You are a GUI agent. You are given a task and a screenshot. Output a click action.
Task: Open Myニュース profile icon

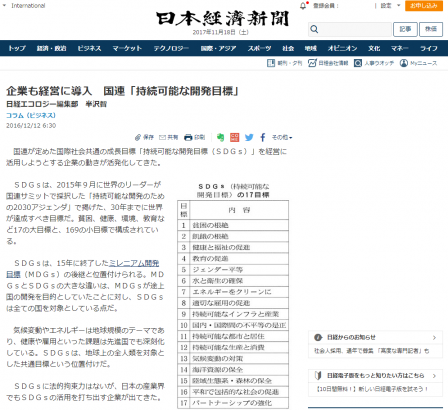click(x=404, y=63)
